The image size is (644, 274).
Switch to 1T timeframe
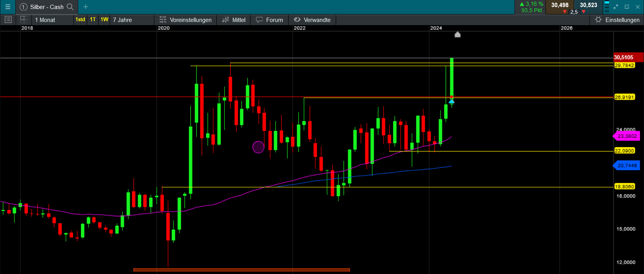(93, 19)
